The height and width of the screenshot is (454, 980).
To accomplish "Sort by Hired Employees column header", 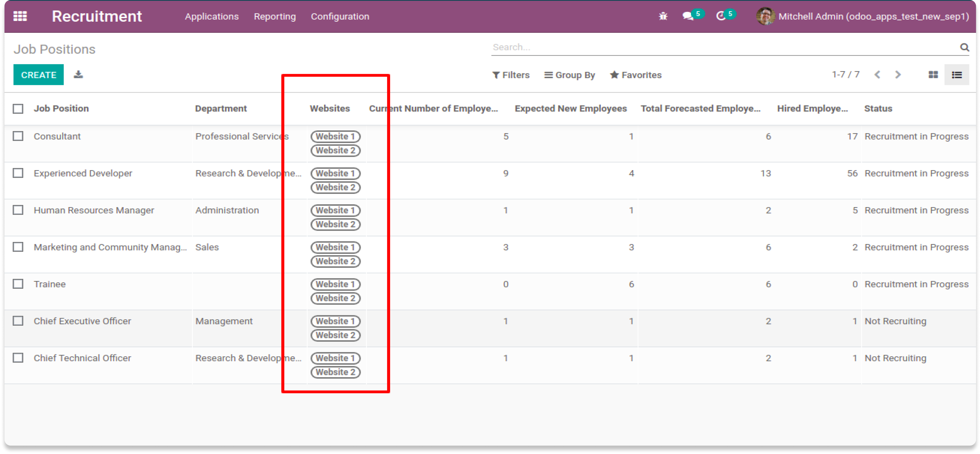I will click(812, 108).
